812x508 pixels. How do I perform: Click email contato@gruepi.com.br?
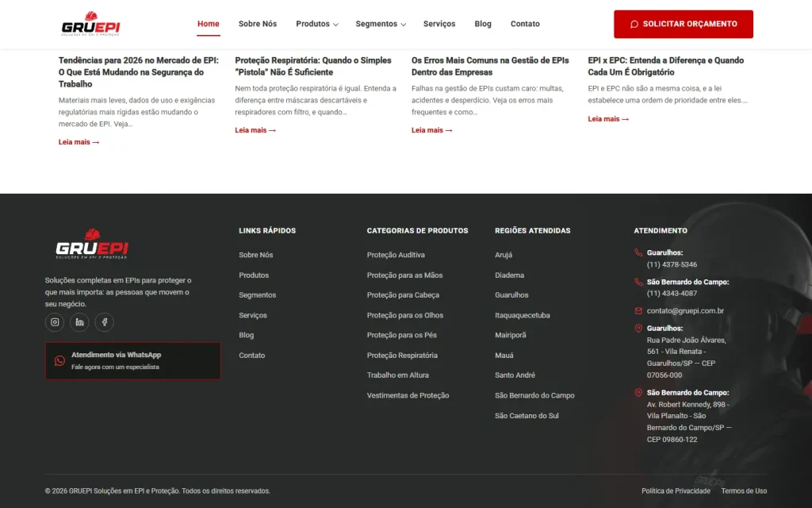click(685, 310)
